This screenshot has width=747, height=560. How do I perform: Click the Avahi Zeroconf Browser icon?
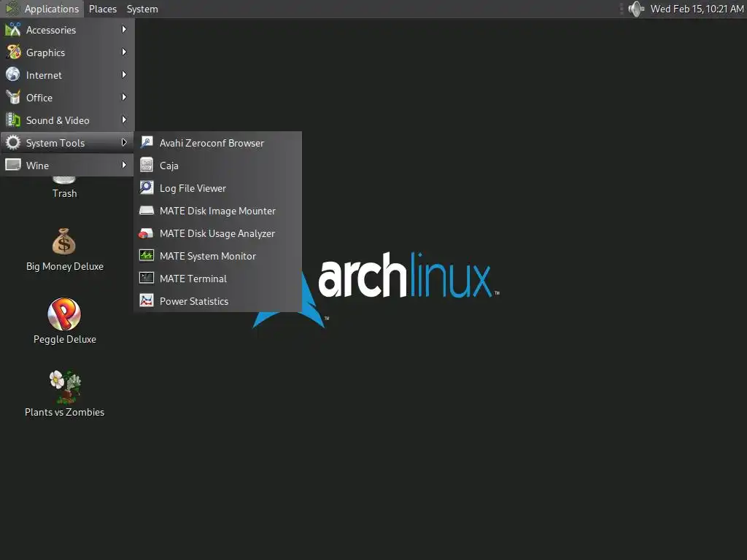tap(146, 142)
